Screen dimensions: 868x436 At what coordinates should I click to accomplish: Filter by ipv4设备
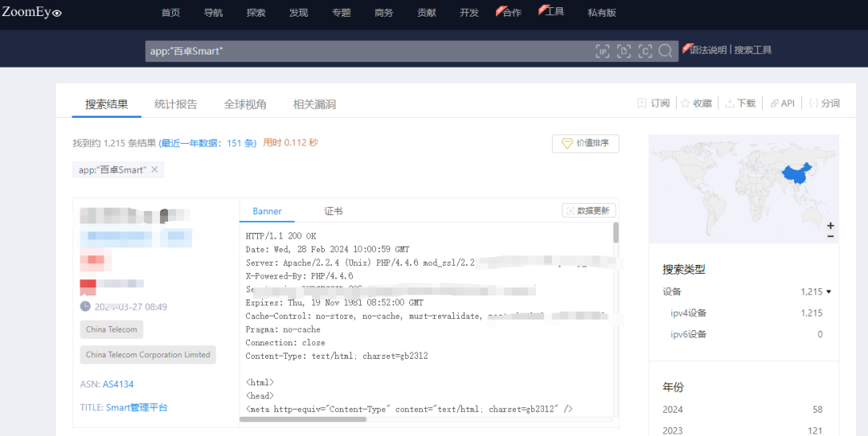[x=688, y=313]
